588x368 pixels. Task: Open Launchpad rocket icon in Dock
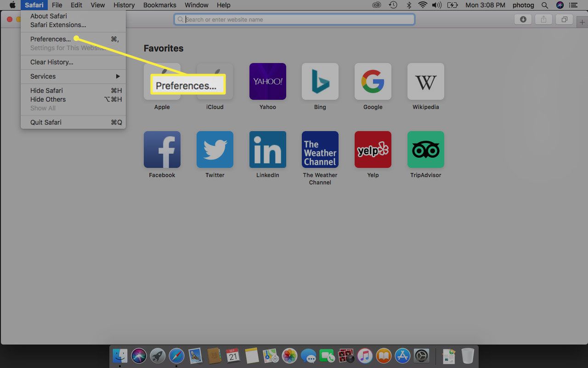click(158, 356)
